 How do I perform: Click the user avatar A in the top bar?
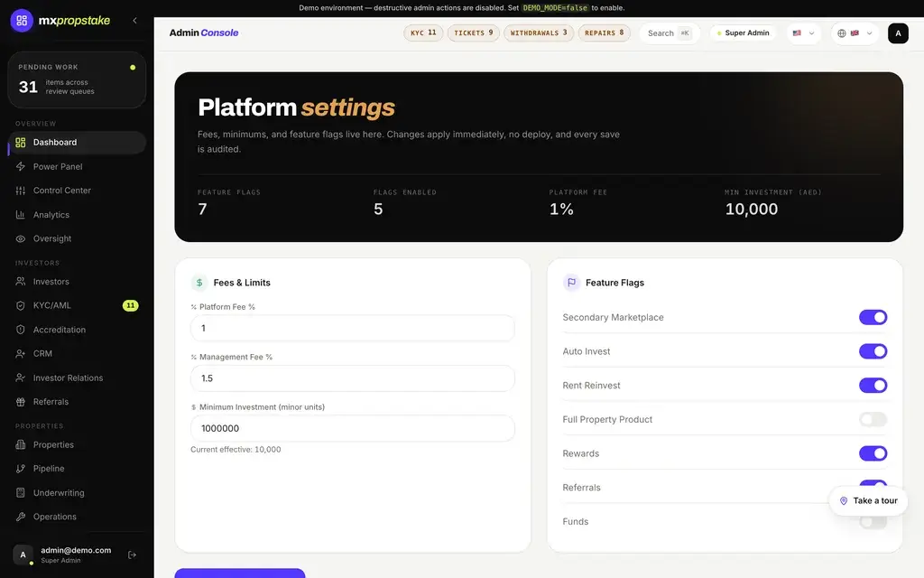(x=898, y=33)
